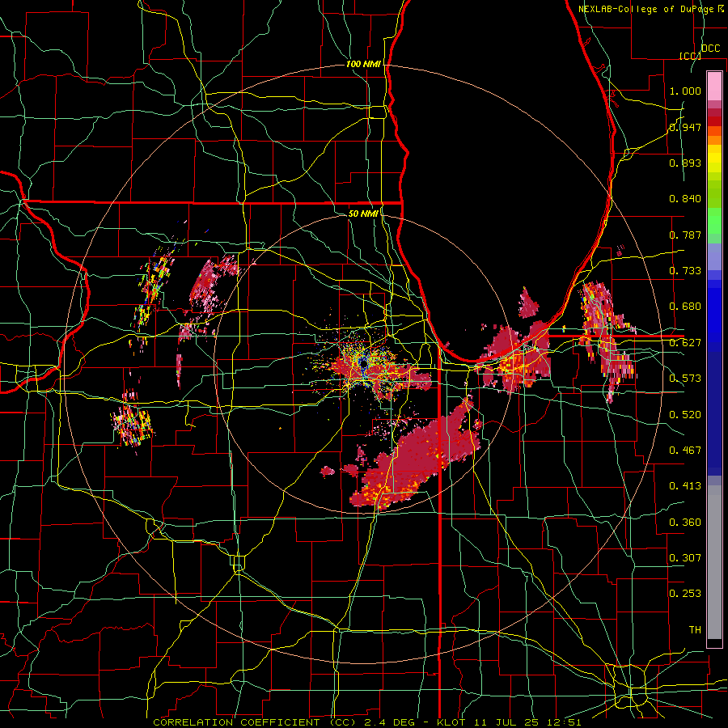Click the 0.253 color scale value

tap(685, 594)
